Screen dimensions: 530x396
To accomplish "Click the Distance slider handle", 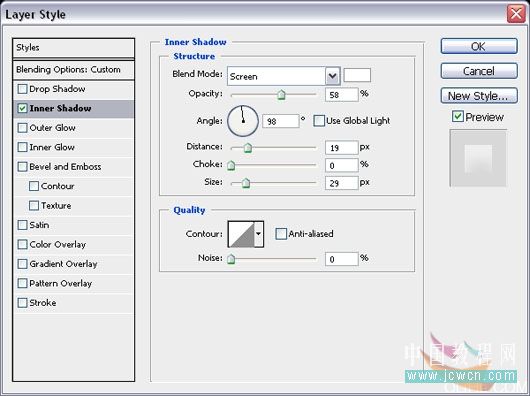I will tap(248, 148).
